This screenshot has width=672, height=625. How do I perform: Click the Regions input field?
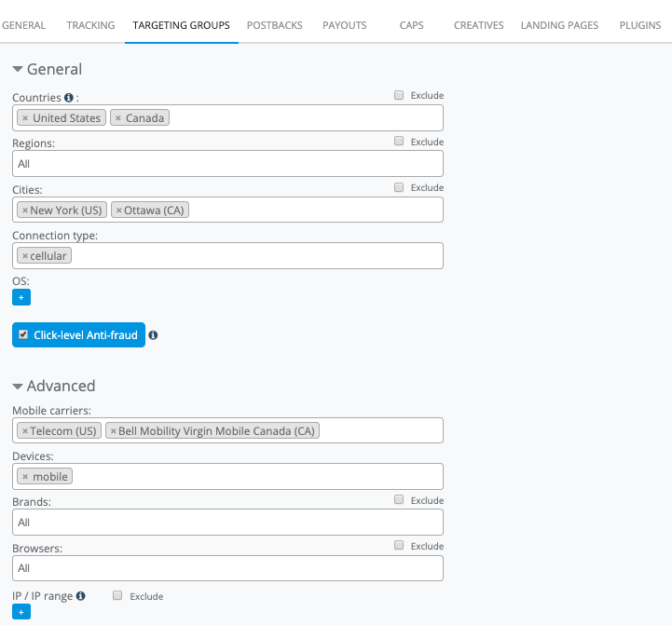click(227, 164)
